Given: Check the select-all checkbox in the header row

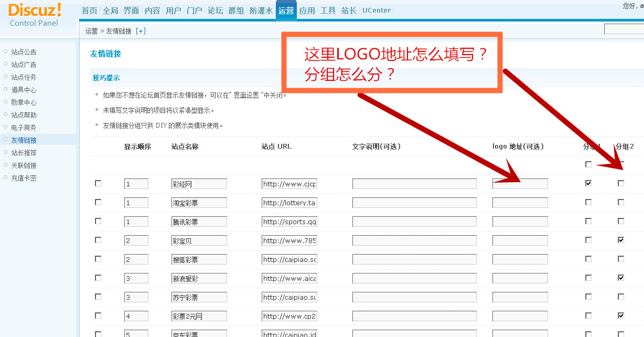Looking at the screenshot, I should pyautogui.click(x=588, y=164).
